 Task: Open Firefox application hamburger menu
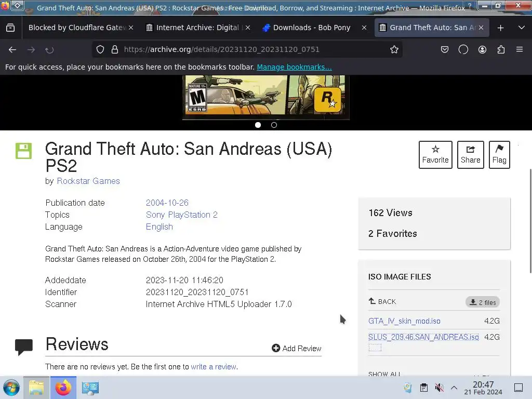(x=520, y=49)
